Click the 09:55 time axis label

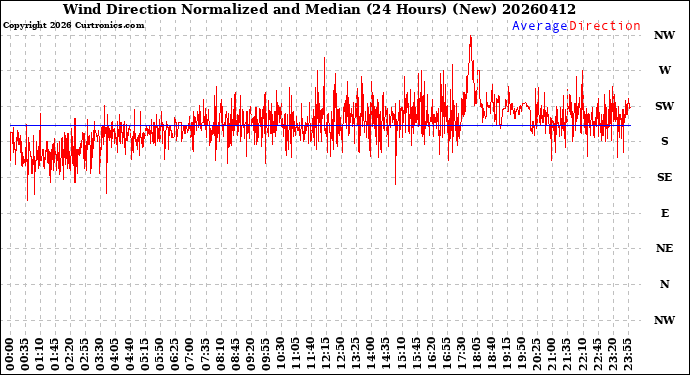265,354
